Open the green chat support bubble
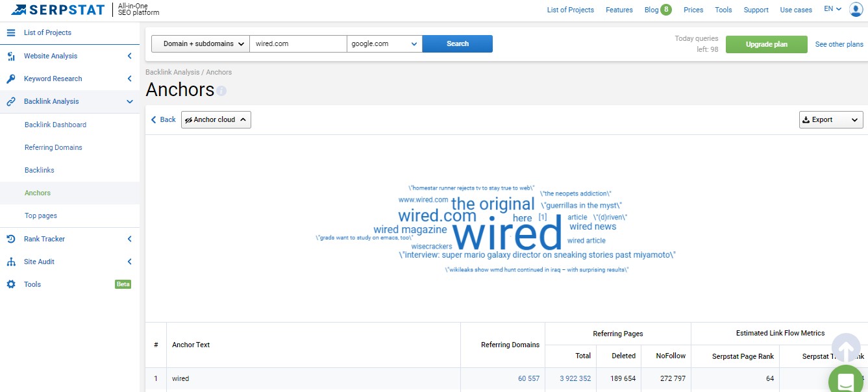 tap(847, 380)
